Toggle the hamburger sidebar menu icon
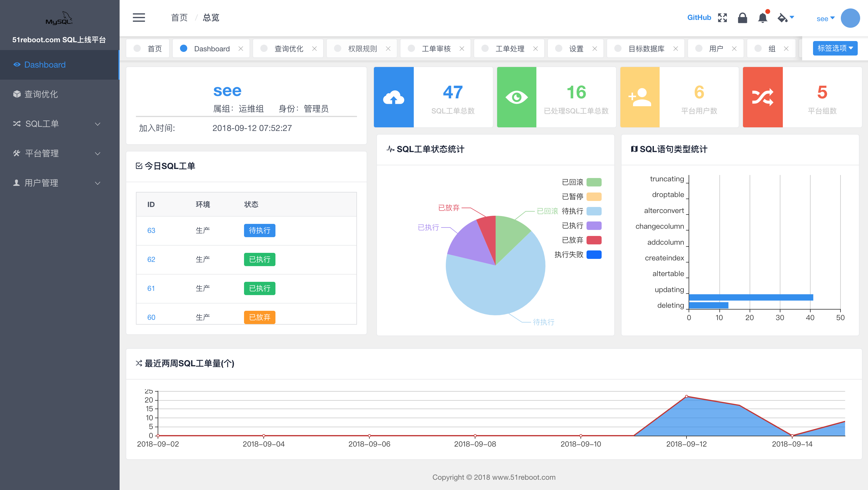This screenshot has width=868, height=490. [139, 17]
